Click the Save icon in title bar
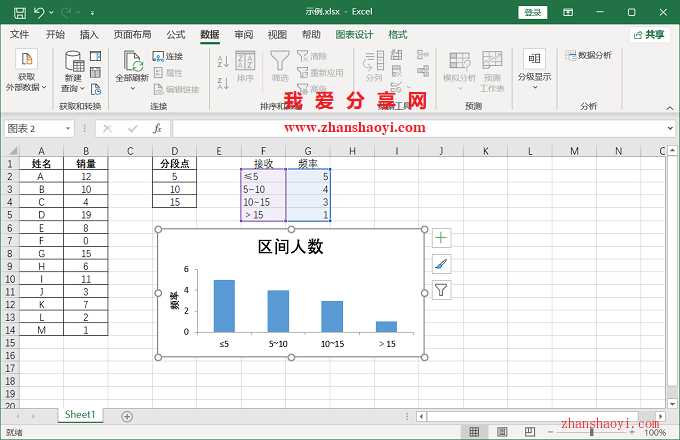The width and height of the screenshot is (680, 440). pos(20,13)
